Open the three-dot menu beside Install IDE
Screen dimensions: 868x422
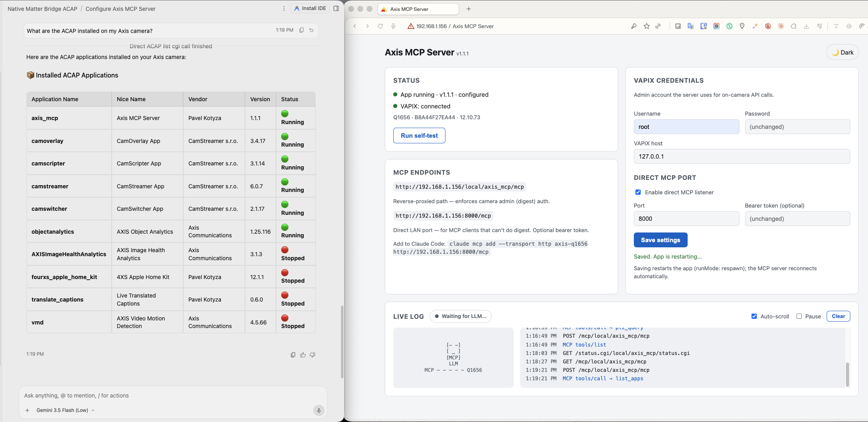click(284, 8)
